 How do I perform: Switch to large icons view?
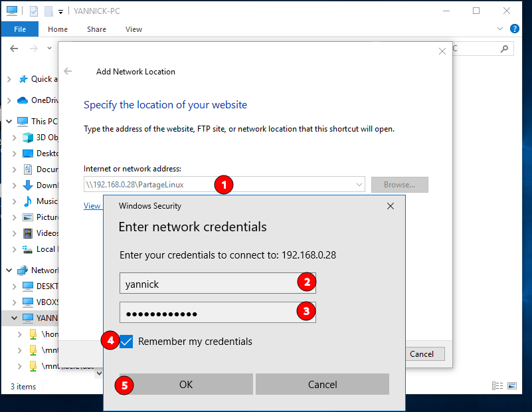512,386
